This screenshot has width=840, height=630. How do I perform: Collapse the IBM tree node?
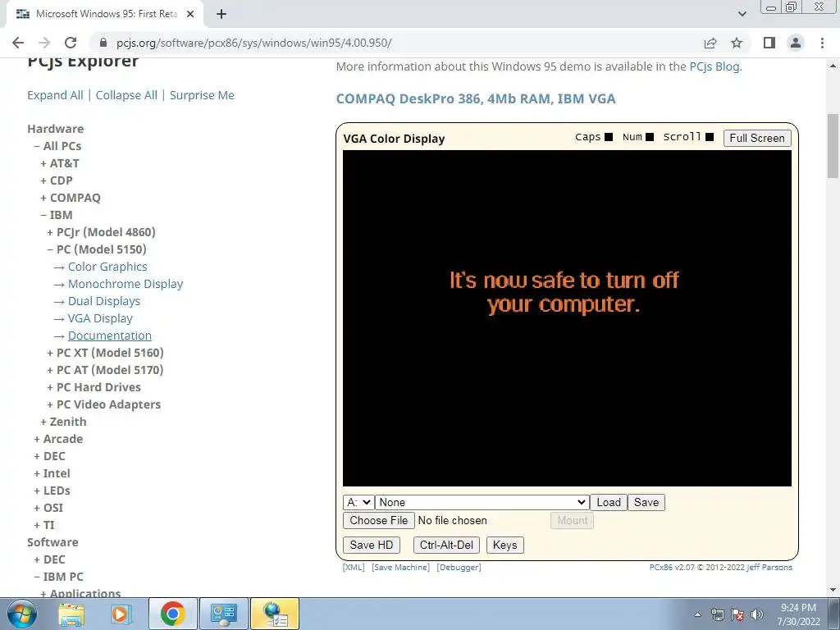(57, 215)
